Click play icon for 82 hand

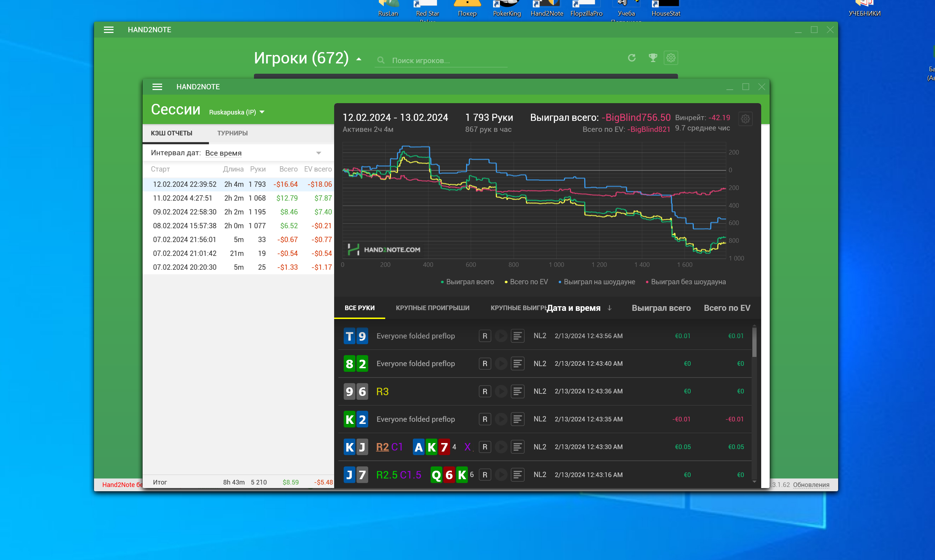pos(501,363)
